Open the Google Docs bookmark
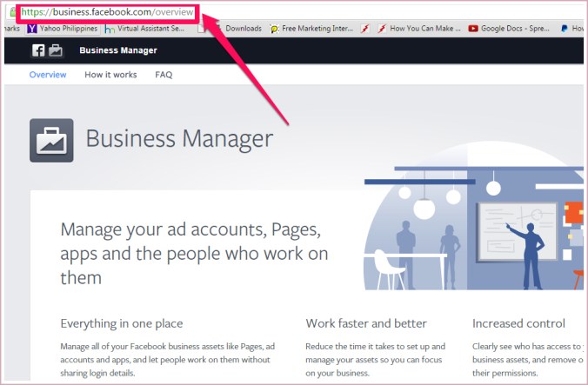This screenshot has width=588, height=385. [508, 29]
